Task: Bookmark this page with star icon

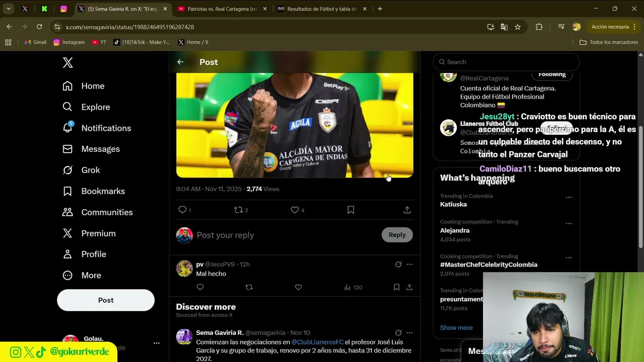Action: pyautogui.click(x=518, y=27)
